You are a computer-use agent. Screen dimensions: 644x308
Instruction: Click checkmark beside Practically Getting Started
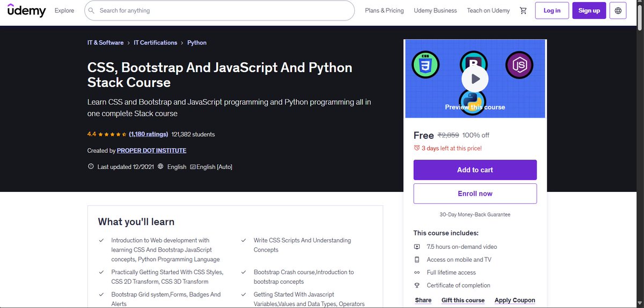pyautogui.click(x=101, y=273)
